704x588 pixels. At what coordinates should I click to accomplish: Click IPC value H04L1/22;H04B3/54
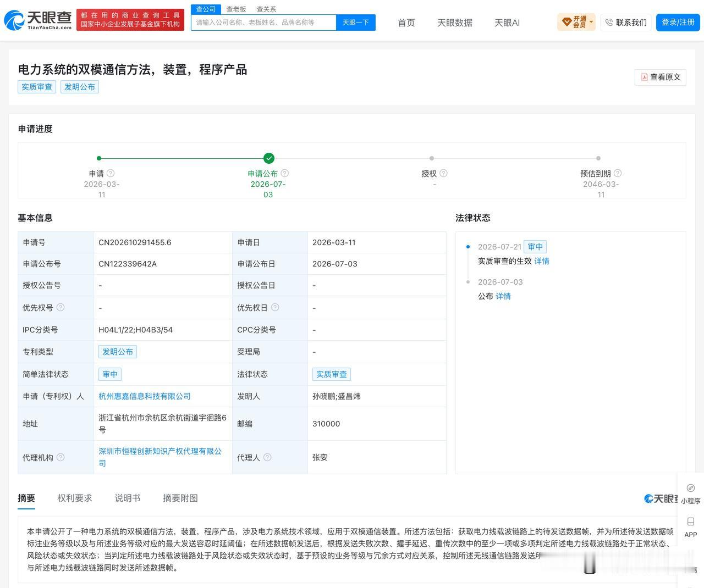[136, 330]
